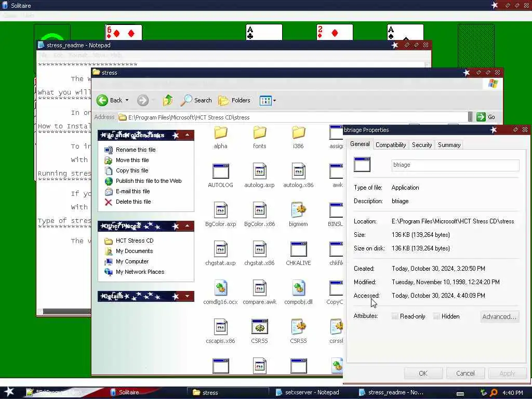Select the CSRSS application with gear icon
The height and width of the screenshot is (399, 532).
(260, 332)
